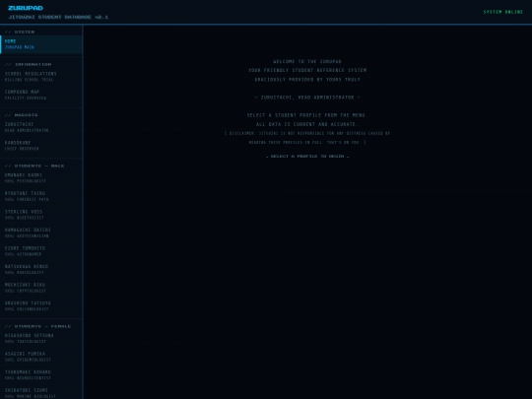Click the ZURUPAD logo in the header
Screen dimensions: 532x399
26,8
